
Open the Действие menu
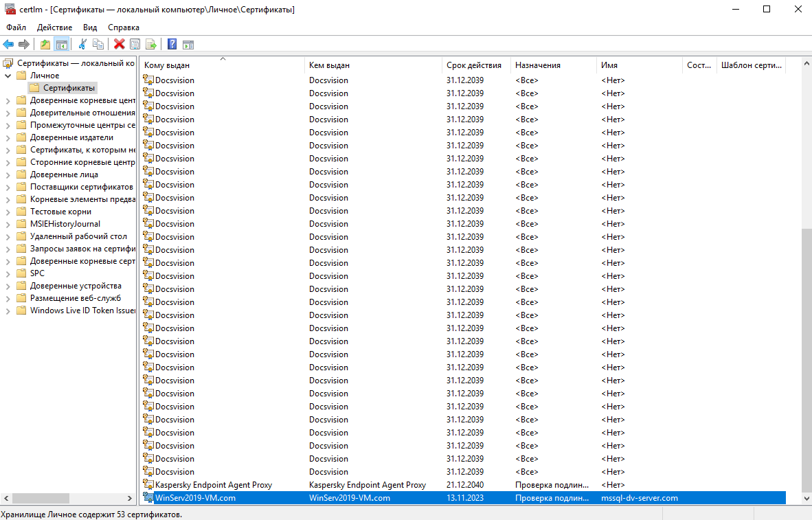pyautogui.click(x=54, y=27)
